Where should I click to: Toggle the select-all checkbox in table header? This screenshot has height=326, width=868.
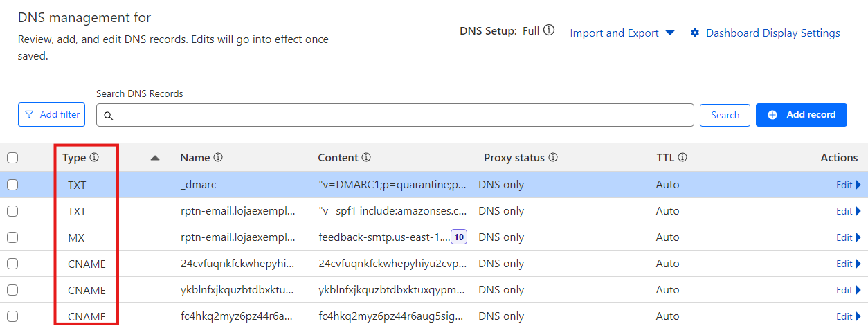[12, 158]
